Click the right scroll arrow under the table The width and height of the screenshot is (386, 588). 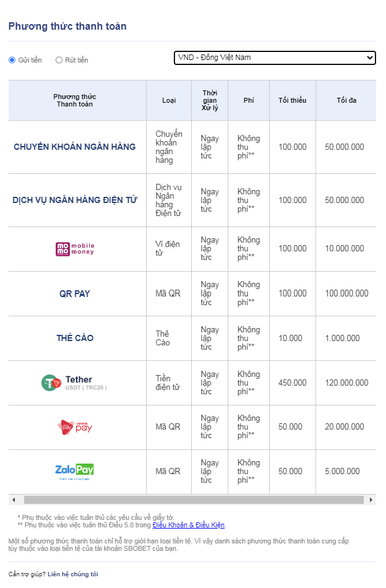pos(371,500)
